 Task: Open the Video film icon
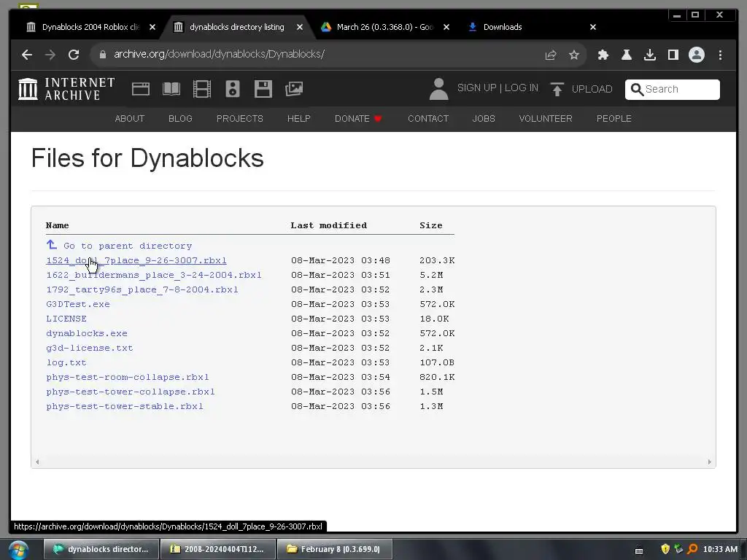coord(202,89)
